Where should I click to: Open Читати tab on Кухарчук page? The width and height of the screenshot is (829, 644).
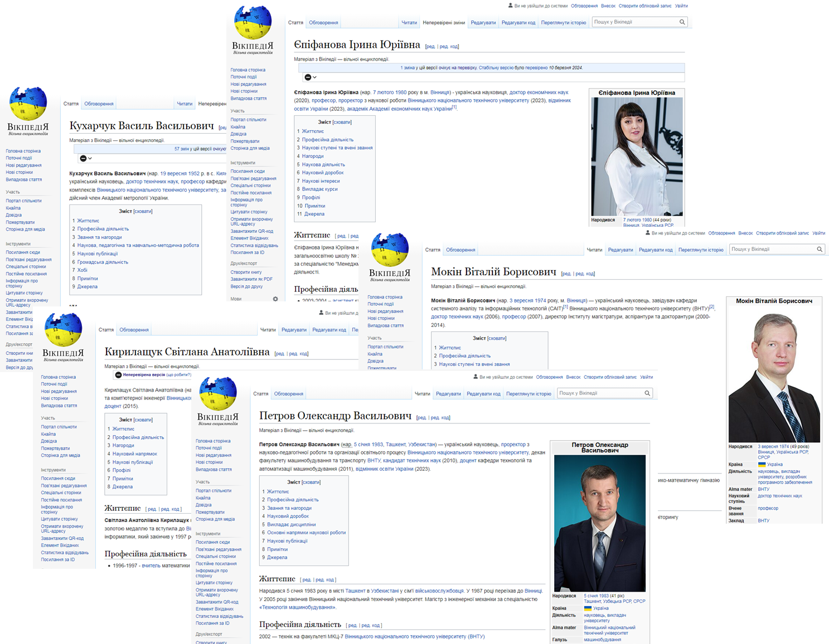tap(185, 104)
